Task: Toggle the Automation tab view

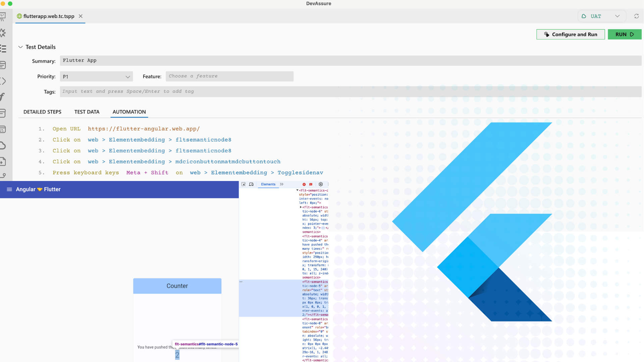Action: [129, 111]
